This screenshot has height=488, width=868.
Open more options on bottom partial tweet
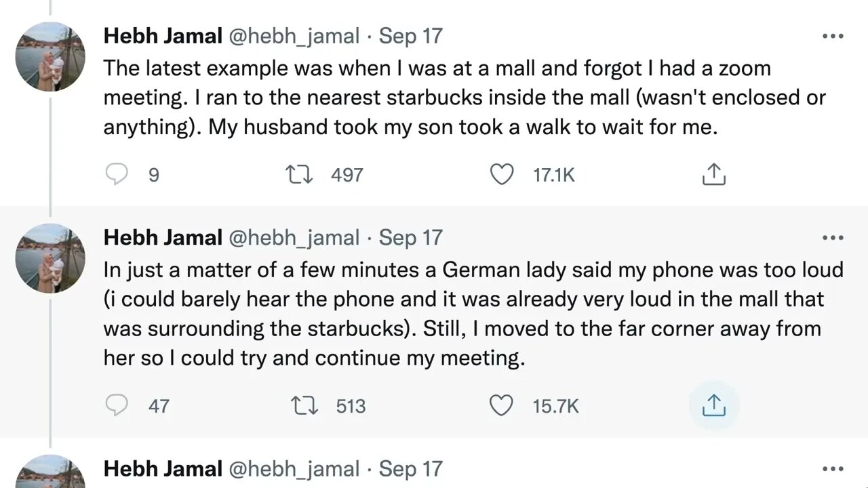pyautogui.click(x=832, y=469)
